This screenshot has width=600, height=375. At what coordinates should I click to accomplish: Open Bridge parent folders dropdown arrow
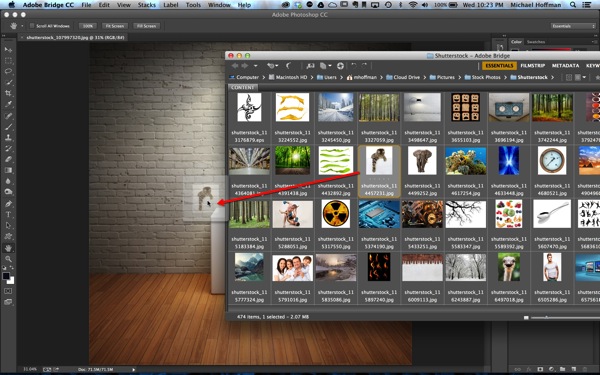click(256, 66)
